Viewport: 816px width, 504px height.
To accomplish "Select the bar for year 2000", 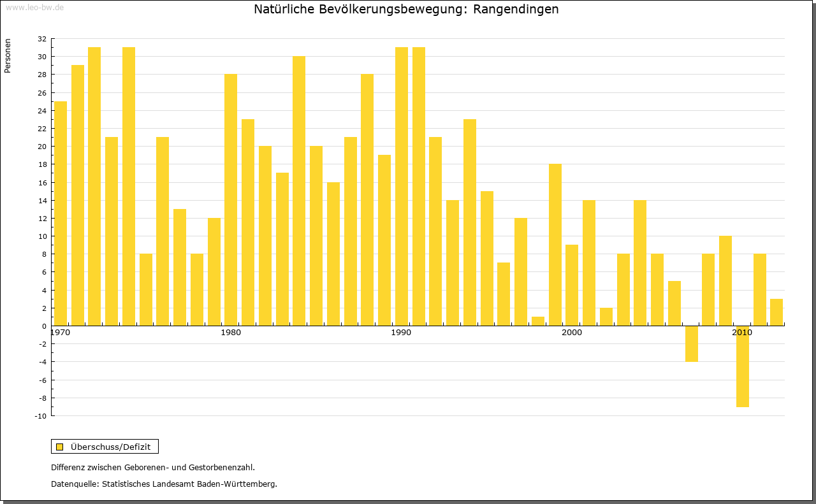I will click(572, 285).
